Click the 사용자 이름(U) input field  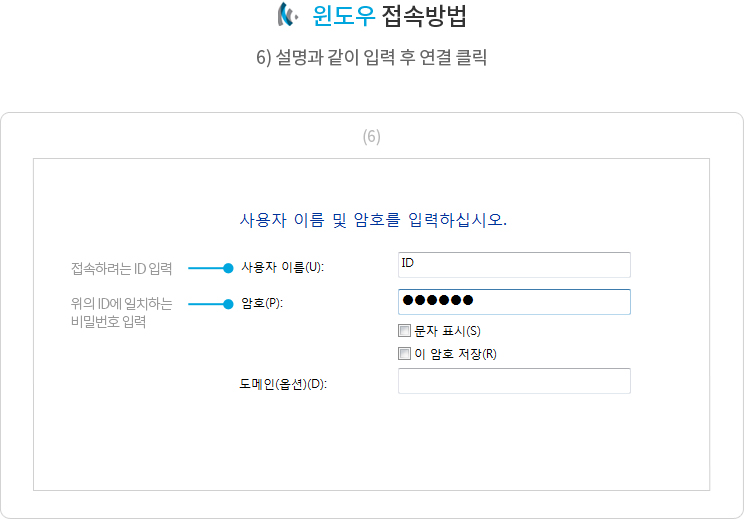point(514,265)
